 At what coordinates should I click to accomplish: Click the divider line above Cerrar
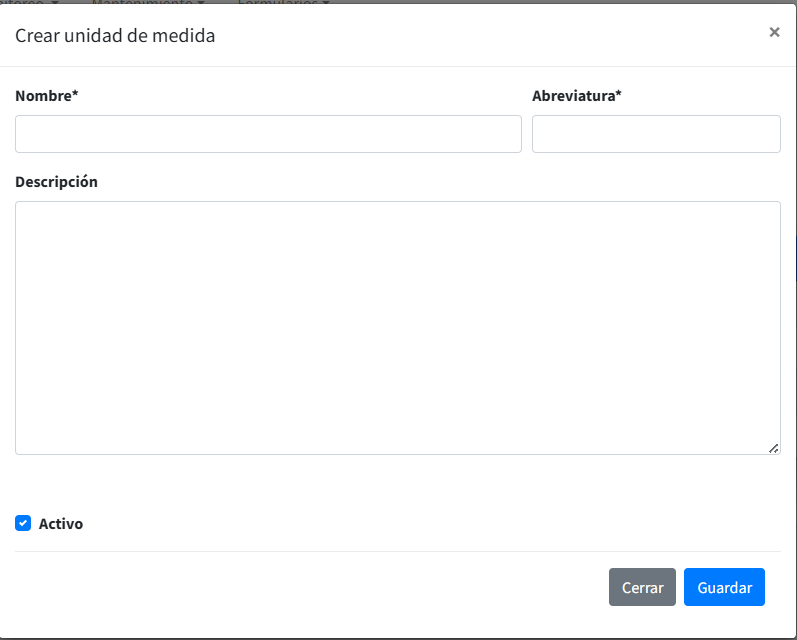click(x=397, y=551)
